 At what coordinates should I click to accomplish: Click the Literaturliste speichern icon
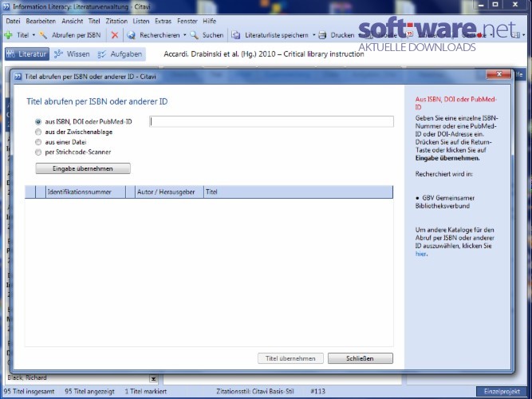pyautogui.click(x=236, y=35)
